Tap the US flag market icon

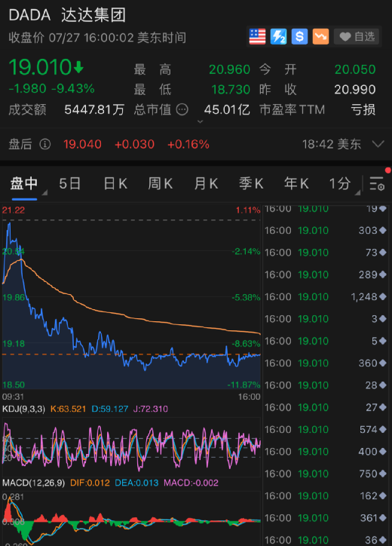click(257, 36)
